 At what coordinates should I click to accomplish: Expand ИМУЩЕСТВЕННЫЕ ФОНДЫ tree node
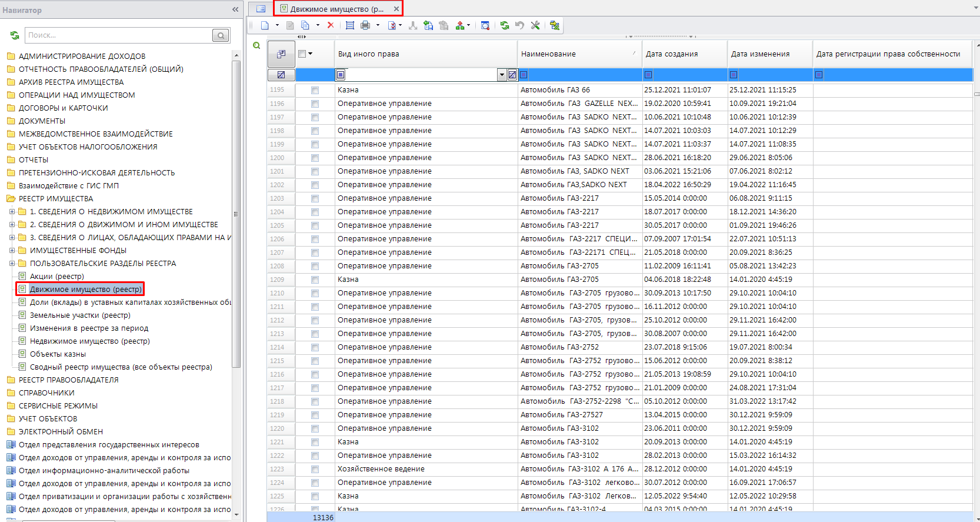(12, 250)
